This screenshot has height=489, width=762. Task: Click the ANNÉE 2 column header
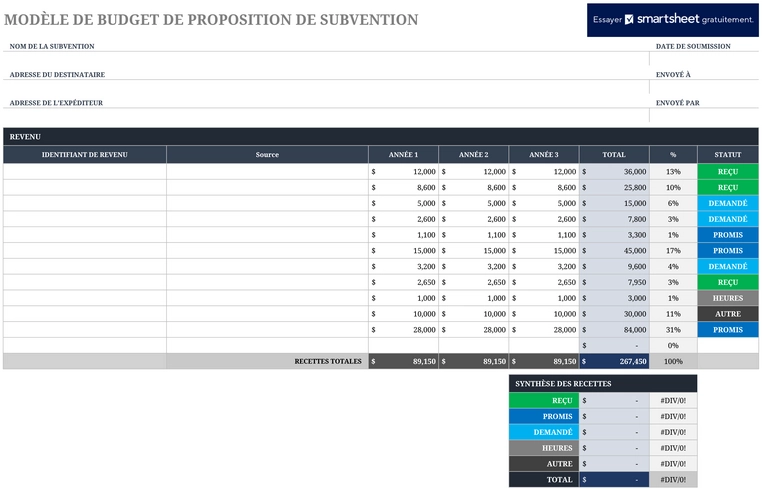pos(473,155)
